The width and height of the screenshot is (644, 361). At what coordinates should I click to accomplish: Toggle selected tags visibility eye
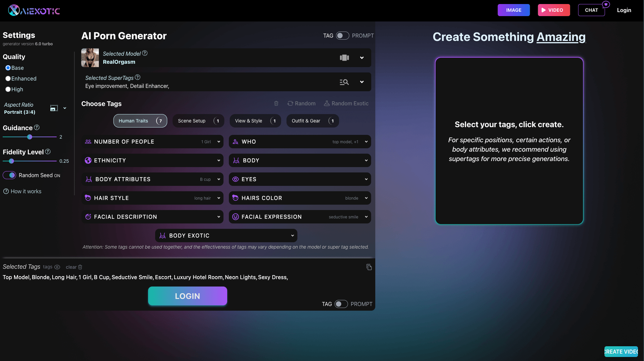point(57,267)
